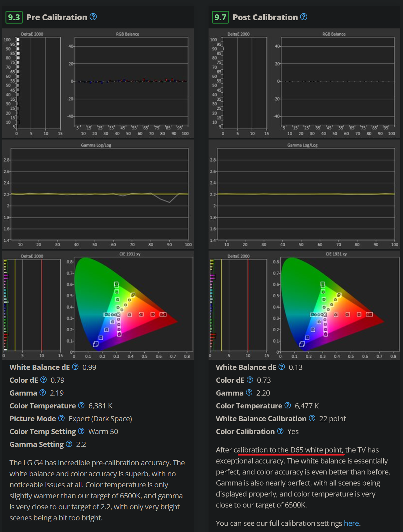Click help icon for Color dE 0.73
The image size is (403, 532).
coord(250,380)
